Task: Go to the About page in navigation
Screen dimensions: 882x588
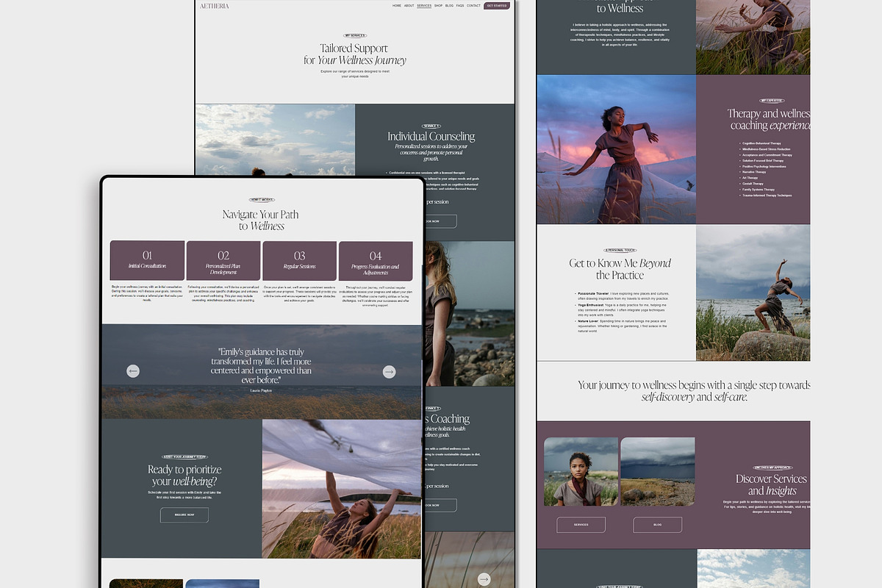Action: coord(409,6)
